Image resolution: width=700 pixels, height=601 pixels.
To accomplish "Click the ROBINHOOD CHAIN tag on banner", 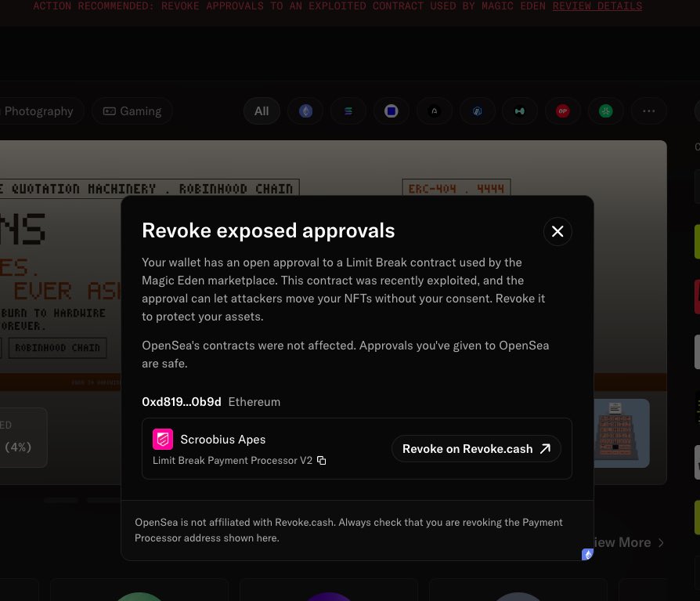I will coord(58,348).
